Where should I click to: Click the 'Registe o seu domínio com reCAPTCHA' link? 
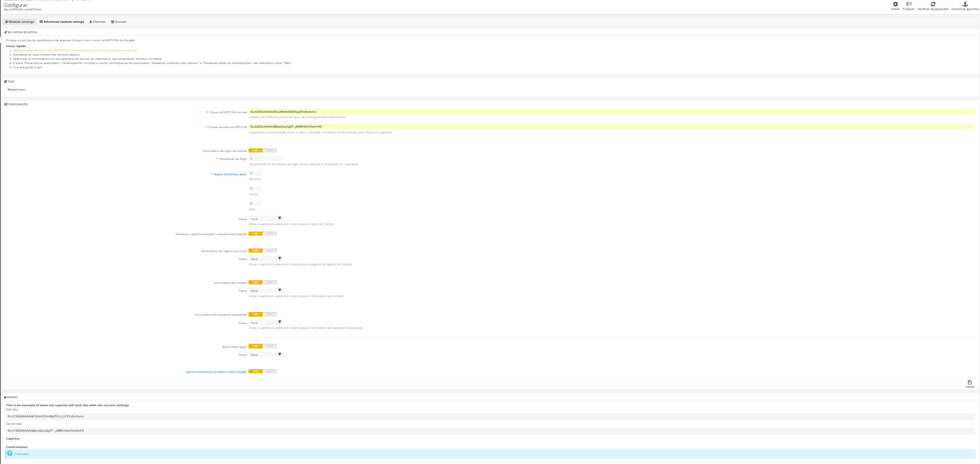(x=75, y=50)
